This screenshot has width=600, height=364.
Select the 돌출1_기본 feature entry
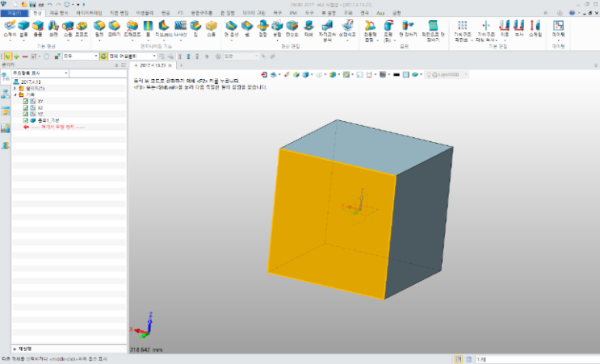click(x=48, y=120)
